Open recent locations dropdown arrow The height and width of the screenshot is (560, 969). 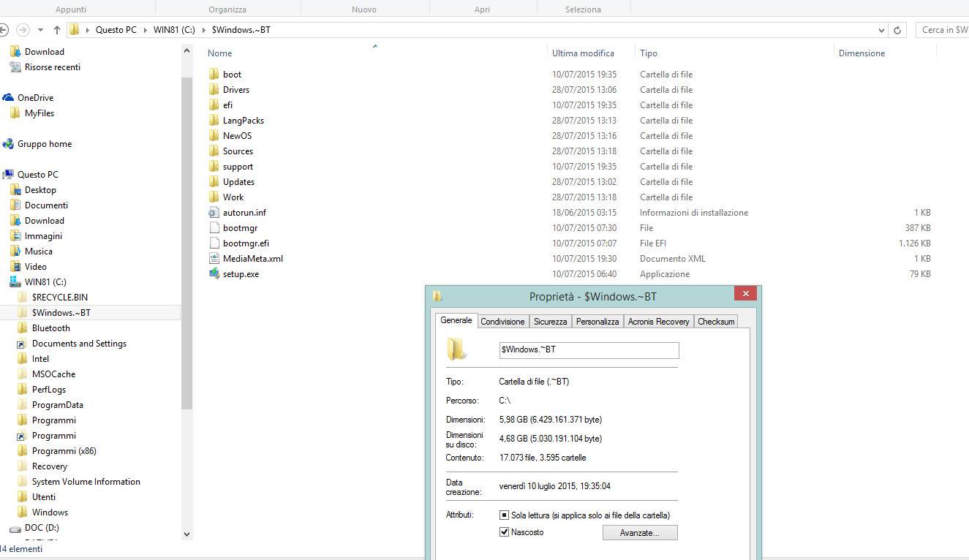(x=40, y=30)
